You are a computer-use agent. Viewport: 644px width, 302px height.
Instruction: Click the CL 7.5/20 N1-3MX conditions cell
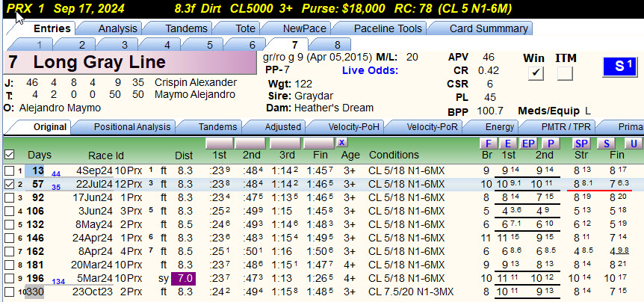coord(411,292)
